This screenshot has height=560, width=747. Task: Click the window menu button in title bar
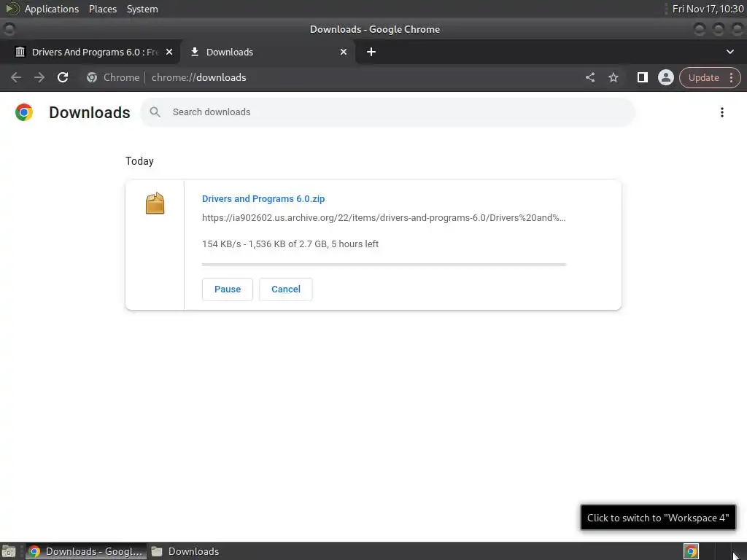click(x=9, y=29)
